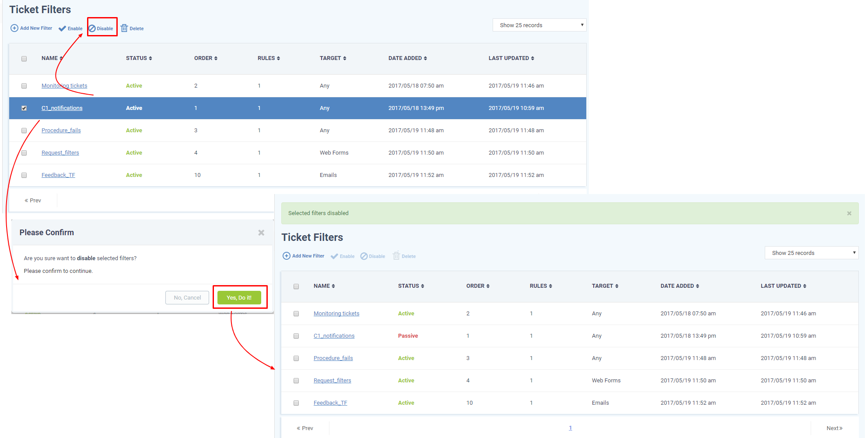Click Delete trash icon in top toolbar

[124, 28]
